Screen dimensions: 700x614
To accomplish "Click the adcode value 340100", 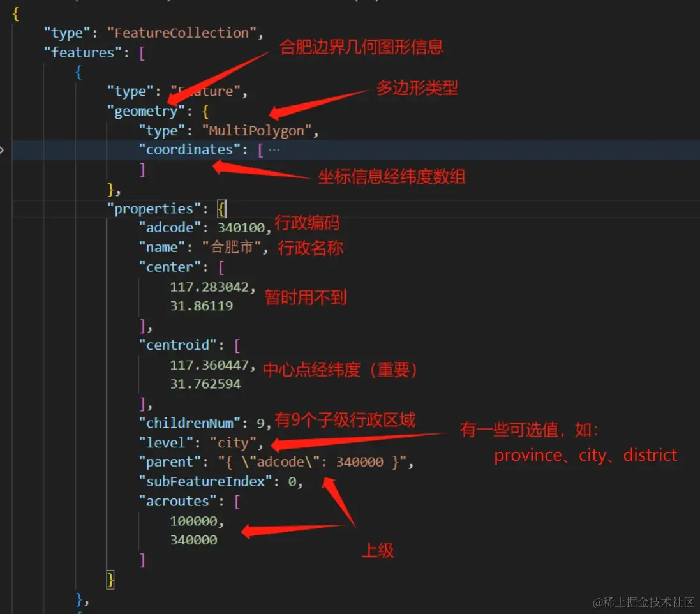I will (241, 228).
